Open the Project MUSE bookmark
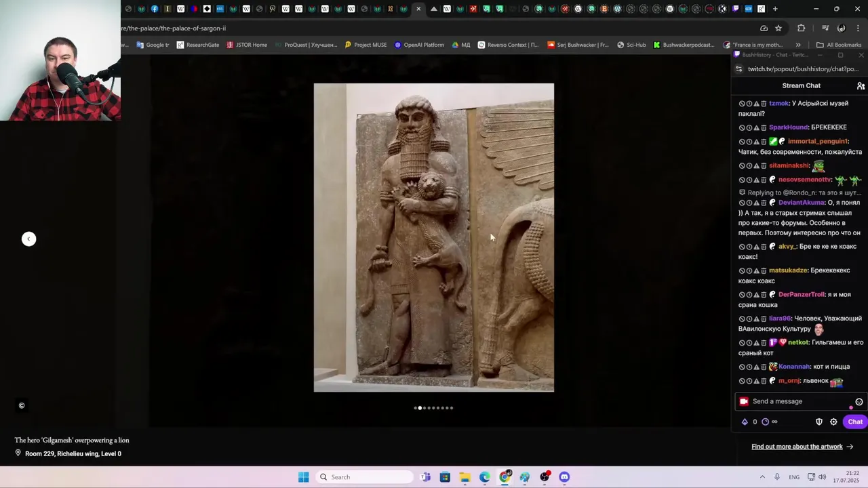Viewport: 868px width, 488px height. 366,45
